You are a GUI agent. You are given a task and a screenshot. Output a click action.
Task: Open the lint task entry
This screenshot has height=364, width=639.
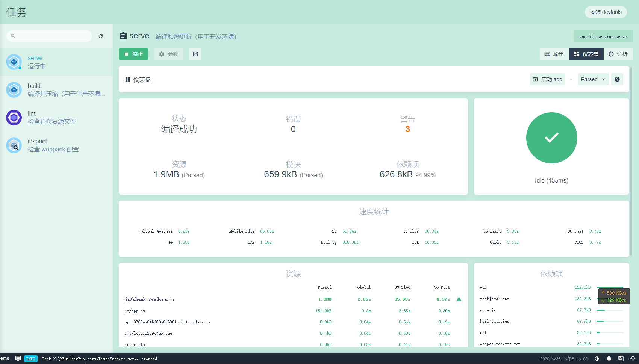click(56, 118)
